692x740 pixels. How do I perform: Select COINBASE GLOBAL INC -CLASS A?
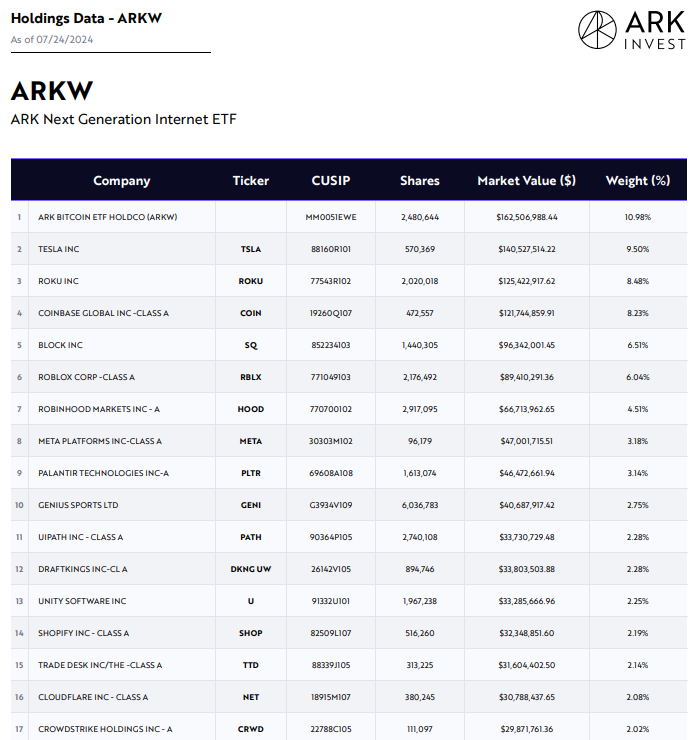103,313
